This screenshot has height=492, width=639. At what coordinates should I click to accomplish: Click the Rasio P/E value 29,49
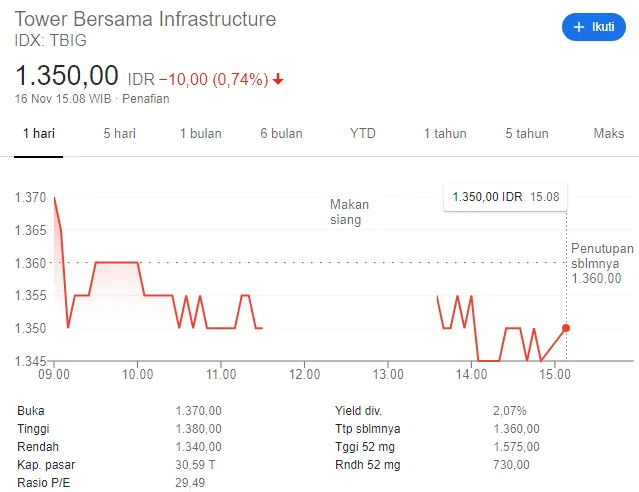pyautogui.click(x=190, y=483)
